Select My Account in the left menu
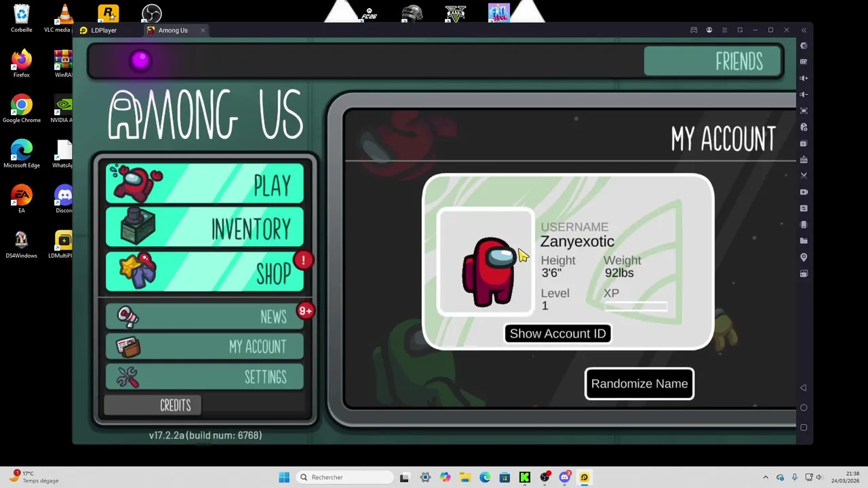The width and height of the screenshot is (868, 488). [x=205, y=346]
